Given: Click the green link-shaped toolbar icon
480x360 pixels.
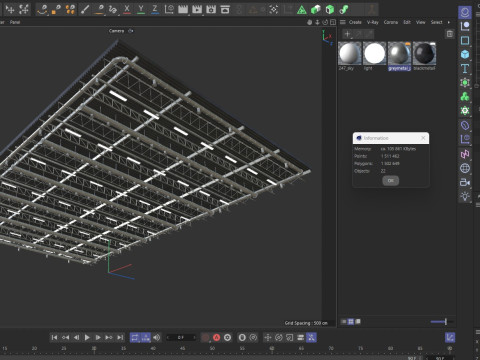Looking at the screenshot, I should point(344,10).
